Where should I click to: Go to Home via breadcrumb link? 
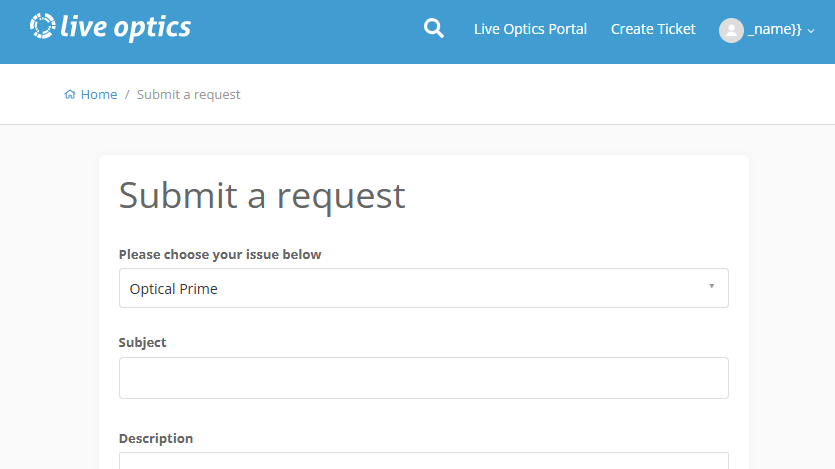click(x=99, y=94)
